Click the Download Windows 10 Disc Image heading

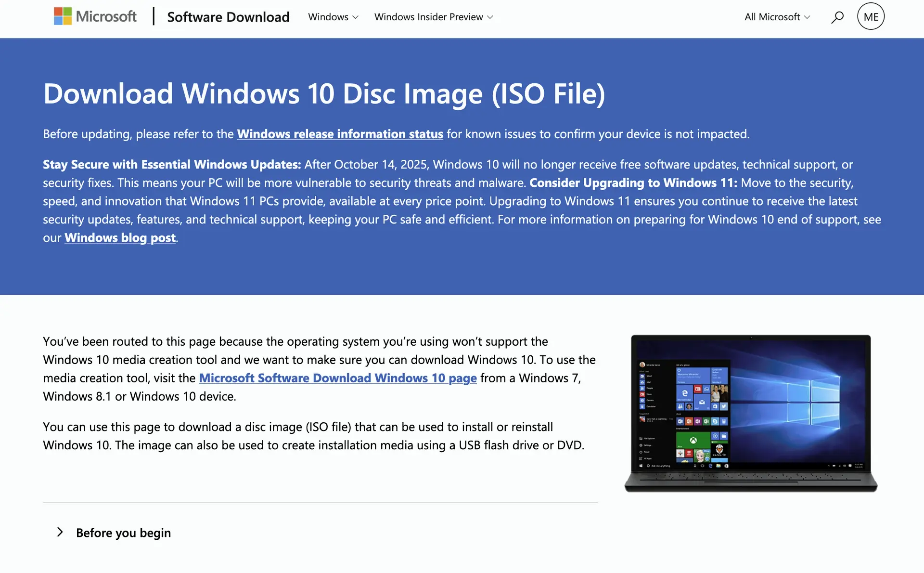pos(324,93)
